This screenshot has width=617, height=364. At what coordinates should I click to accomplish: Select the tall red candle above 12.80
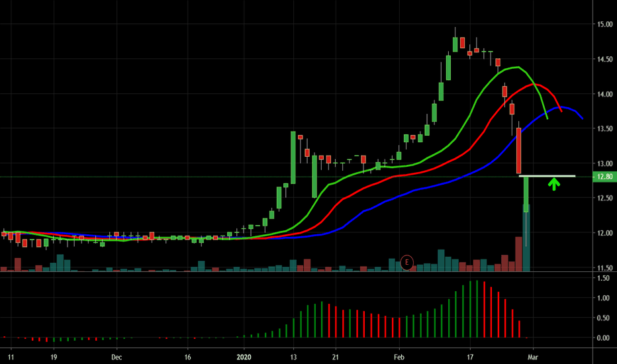[518, 151]
